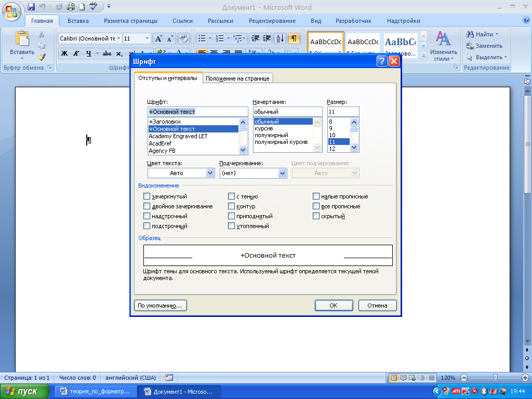The height and width of the screenshot is (399, 532).
Task: Check the контур checkbox
Action: 231,206
